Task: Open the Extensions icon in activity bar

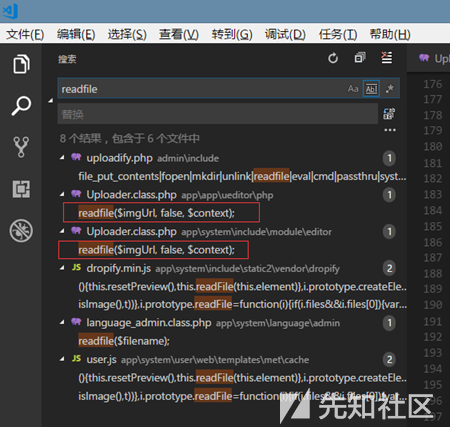Action: (21, 189)
